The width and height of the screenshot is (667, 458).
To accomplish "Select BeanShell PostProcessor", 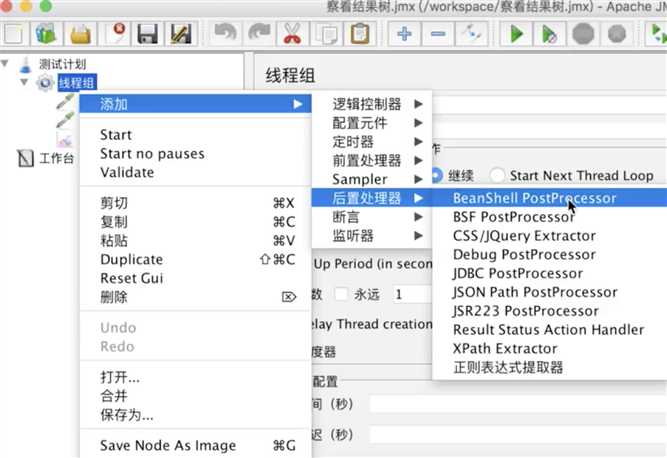I will pos(550,198).
